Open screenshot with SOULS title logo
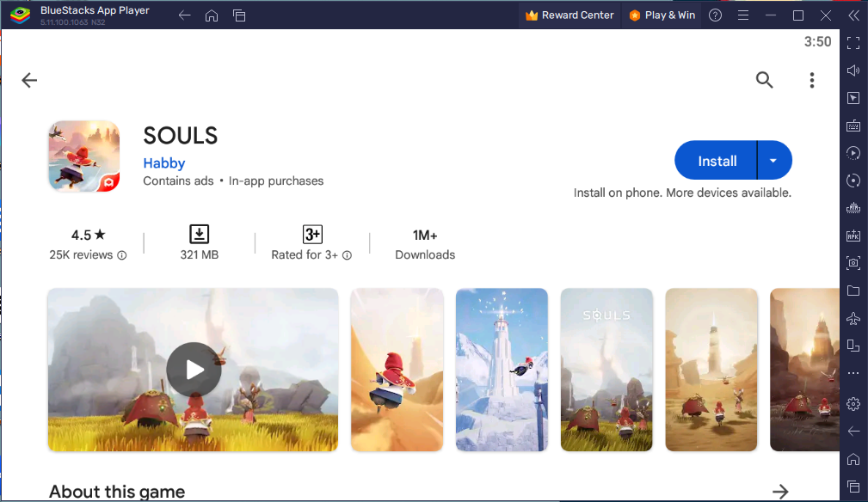 pyautogui.click(x=606, y=370)
